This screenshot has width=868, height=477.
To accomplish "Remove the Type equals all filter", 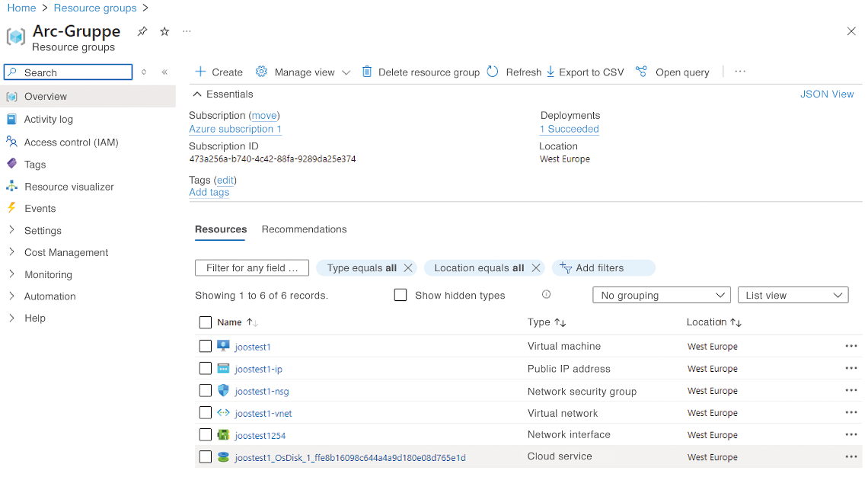I will 408,267.
